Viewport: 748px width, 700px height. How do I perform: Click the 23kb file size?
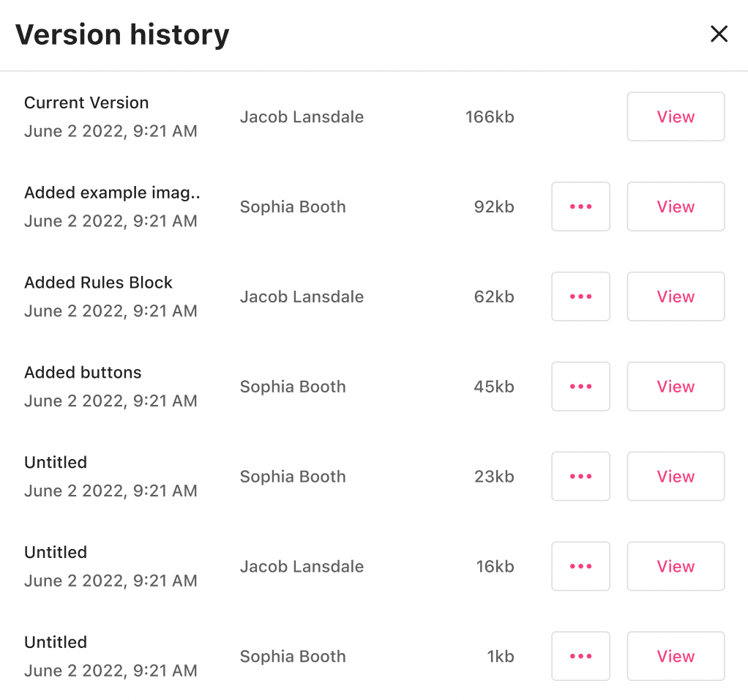(x=494, y=477)
